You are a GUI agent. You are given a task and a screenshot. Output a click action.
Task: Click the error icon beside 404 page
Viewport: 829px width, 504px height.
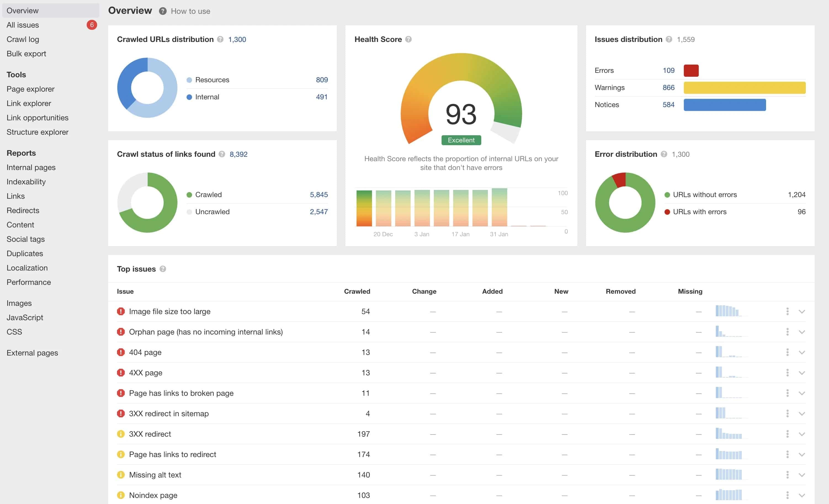coord(121,352)
